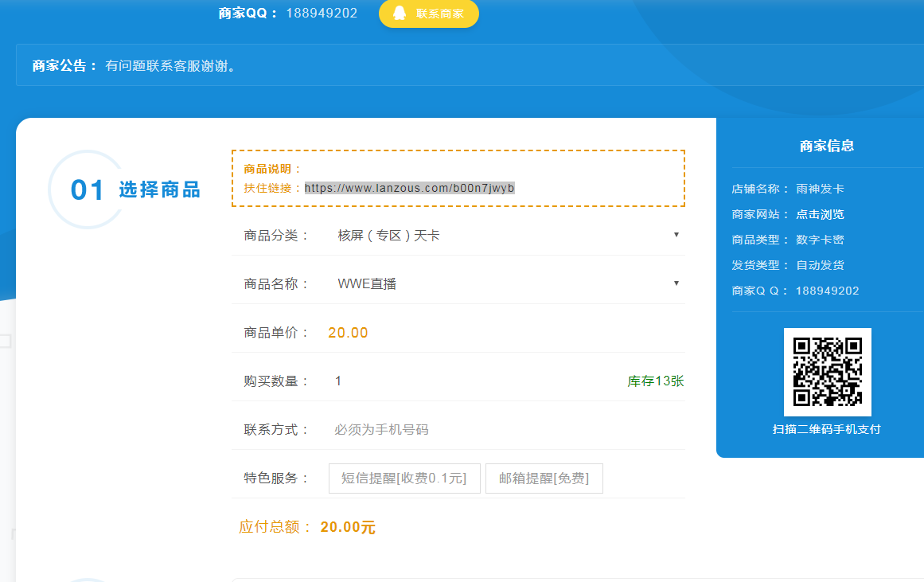The height and width of the screenshot is (582, 924).
Task: Click the sidebar 商家Q Q number 188949202
Action: [x=828, y=291]
